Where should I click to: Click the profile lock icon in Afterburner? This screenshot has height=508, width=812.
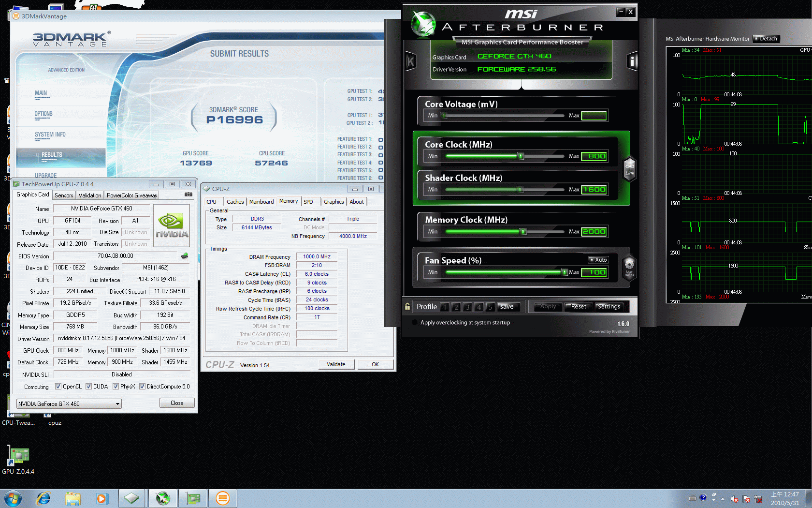[x=407, y=306]
